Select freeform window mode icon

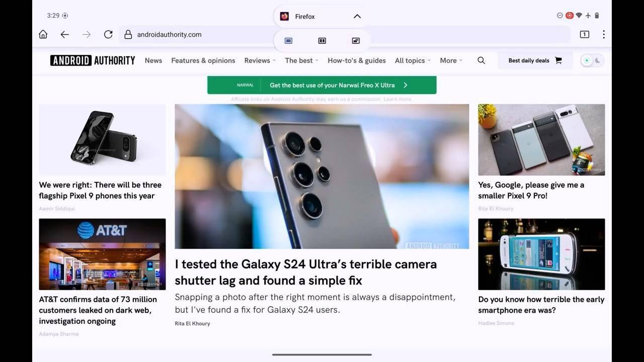coord(356,41)
